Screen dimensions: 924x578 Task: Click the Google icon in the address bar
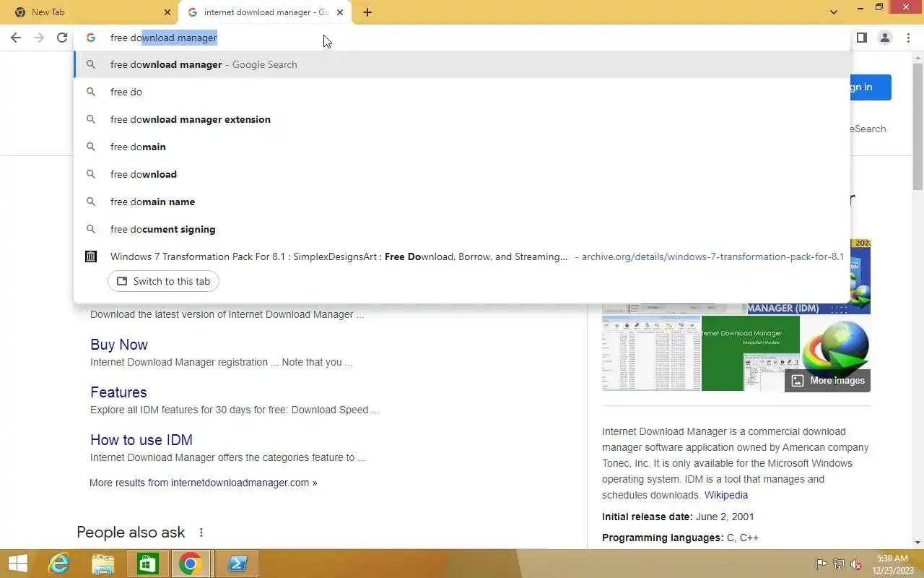tap(91, 38)
